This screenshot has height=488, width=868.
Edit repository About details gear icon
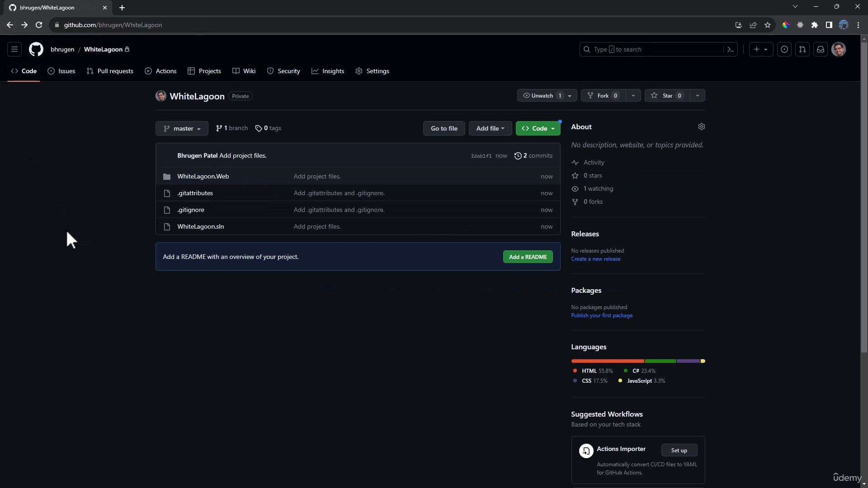pos(701,127)
